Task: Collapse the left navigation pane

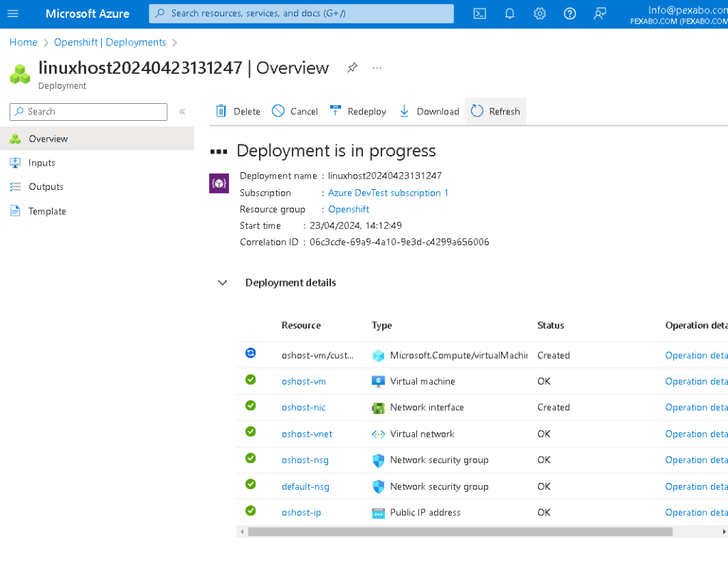Action: 182,112
